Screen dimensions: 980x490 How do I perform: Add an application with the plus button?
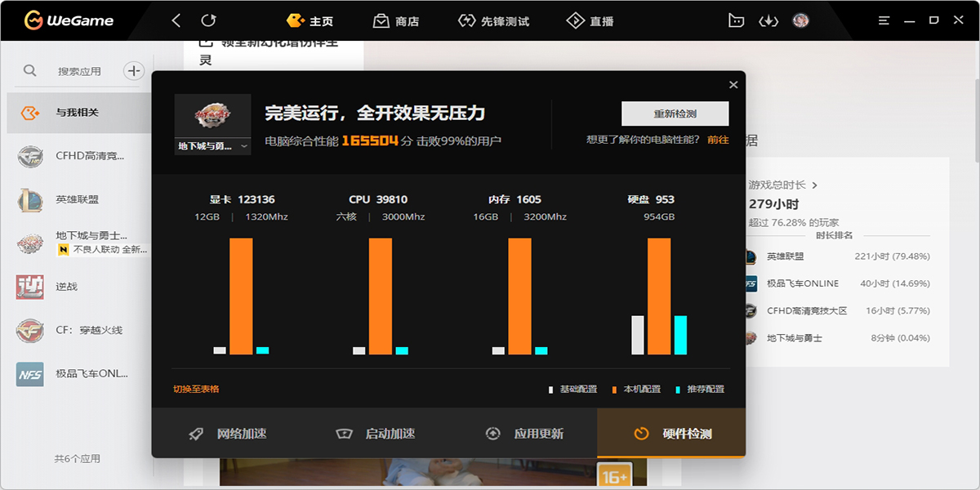133,71
